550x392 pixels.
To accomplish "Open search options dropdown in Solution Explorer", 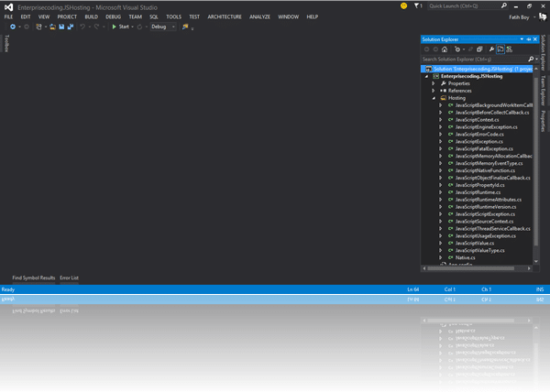I will [x=536, y=60].
